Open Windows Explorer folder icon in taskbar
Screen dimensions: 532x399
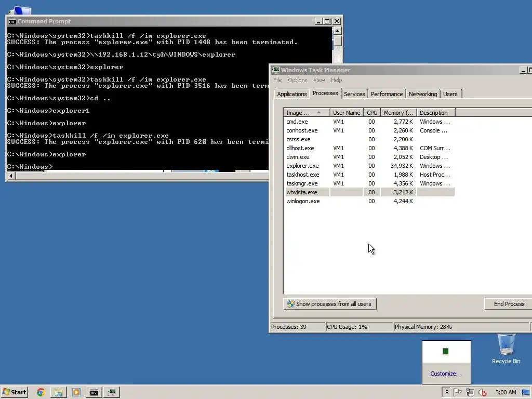[x=58, y=392]
